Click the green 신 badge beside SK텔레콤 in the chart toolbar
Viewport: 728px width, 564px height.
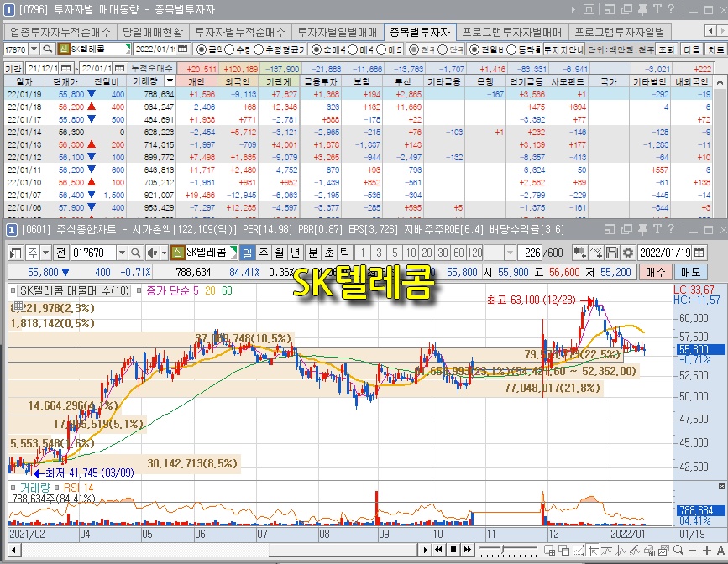tap(177, 253)
